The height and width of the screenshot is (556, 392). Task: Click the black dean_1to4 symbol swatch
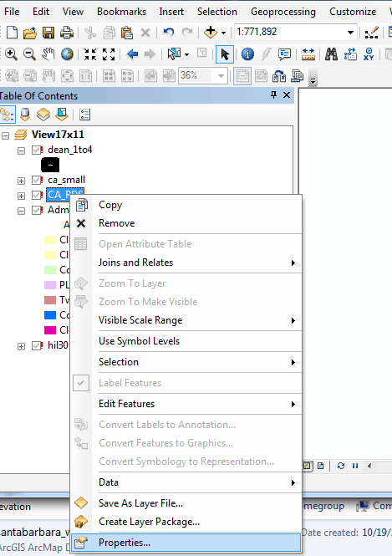50,166
